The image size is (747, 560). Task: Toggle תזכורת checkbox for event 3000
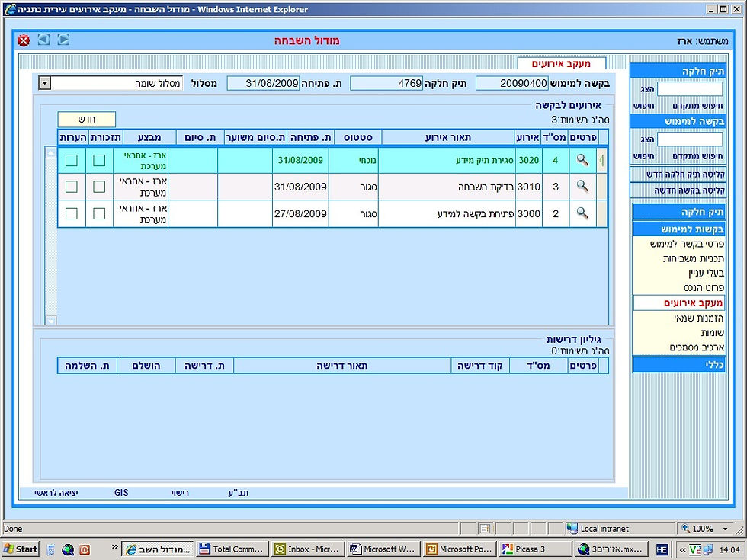(x=99, y=213)
